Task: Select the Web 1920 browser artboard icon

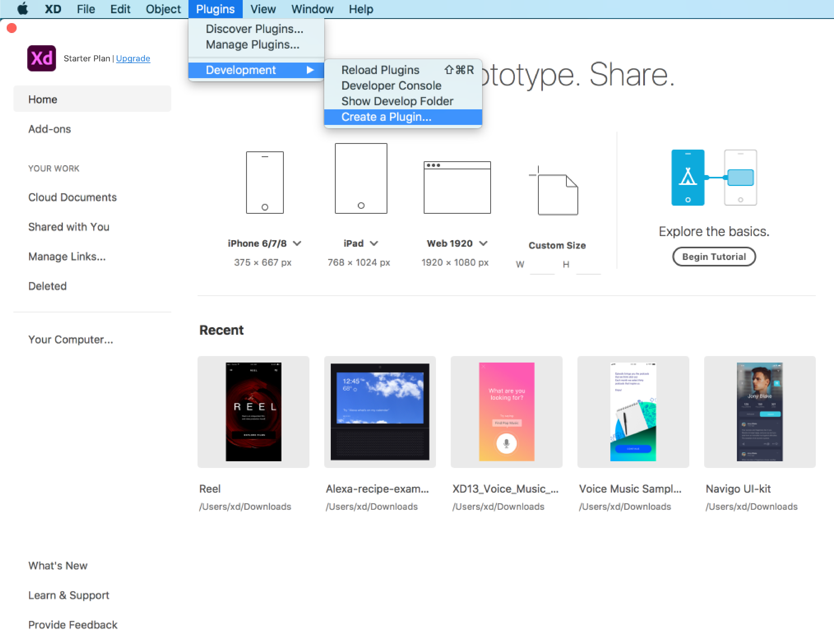Action: (x=457, y=187)
